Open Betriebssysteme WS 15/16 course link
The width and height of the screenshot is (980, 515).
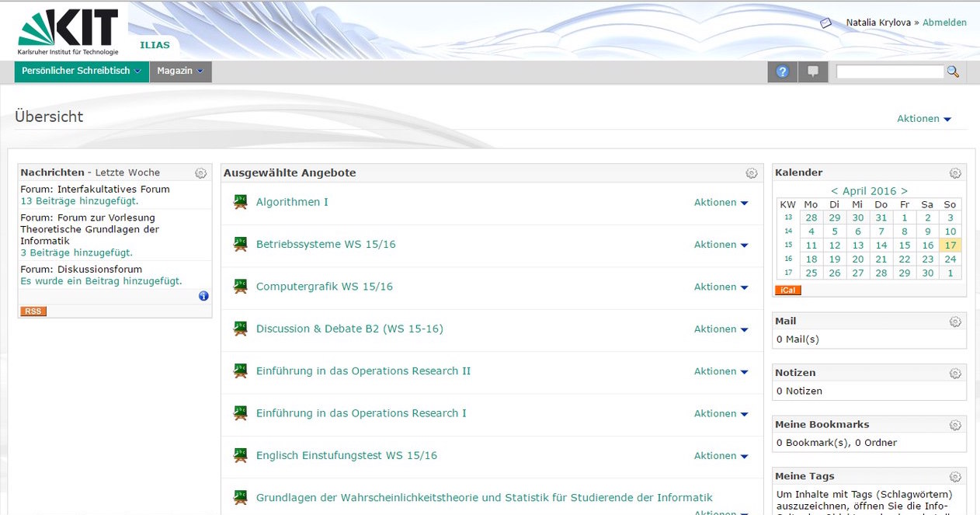coord(325,245)
